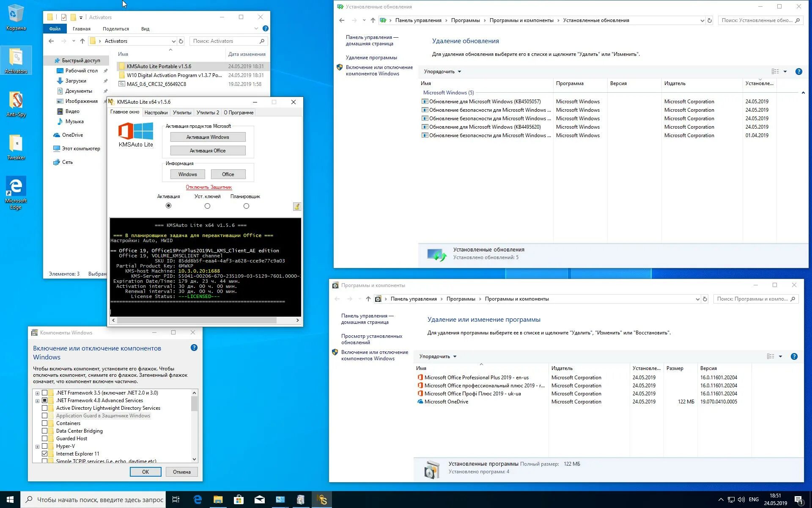The height and width of the screenshot is (508, 812).
Task: Open Вид ribbon tab in Activators explorer
Action: [145, 29]
